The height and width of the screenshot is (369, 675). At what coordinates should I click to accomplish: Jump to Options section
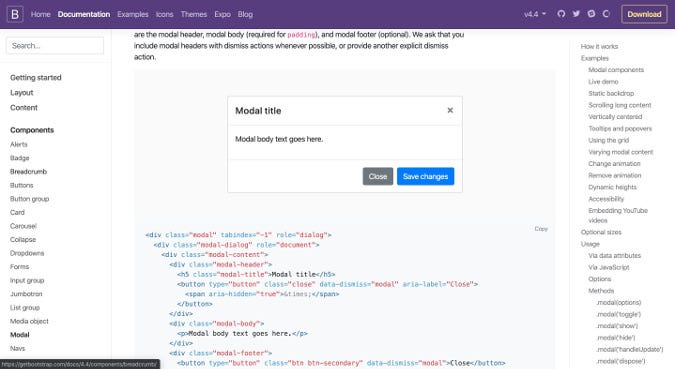tap(600, 279)
